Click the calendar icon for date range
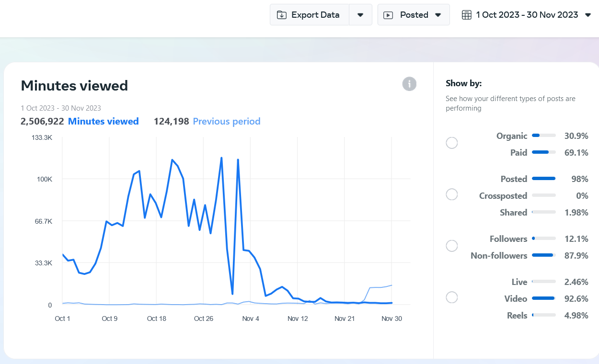This screenshot has height=364, width=599. [466, 15]
